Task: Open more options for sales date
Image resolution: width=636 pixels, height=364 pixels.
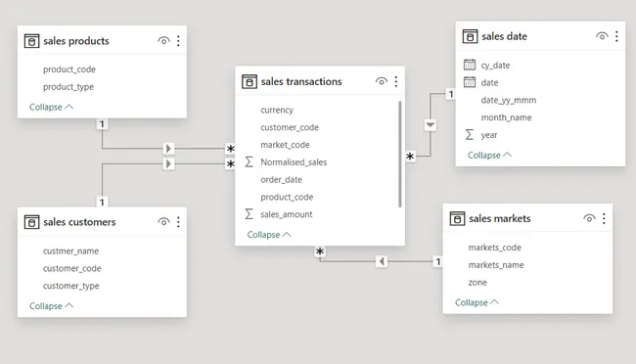Action: (x=616, y=36)
